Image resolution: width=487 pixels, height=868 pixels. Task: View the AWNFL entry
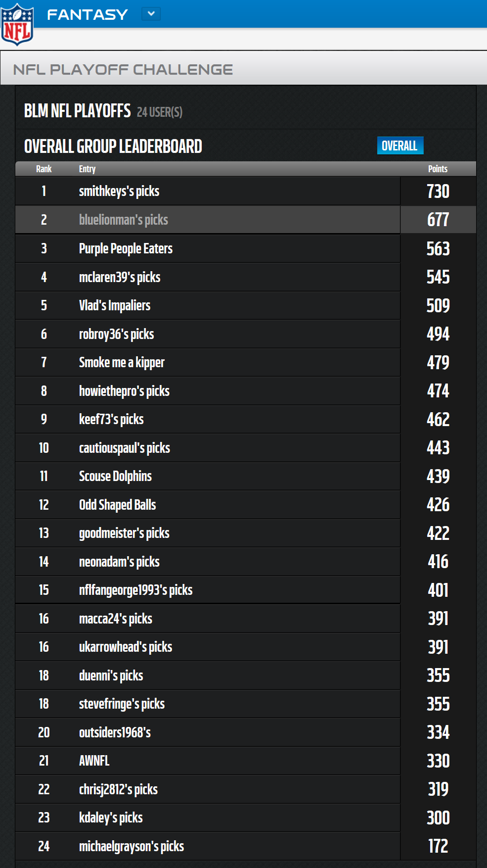click(94, 761)
